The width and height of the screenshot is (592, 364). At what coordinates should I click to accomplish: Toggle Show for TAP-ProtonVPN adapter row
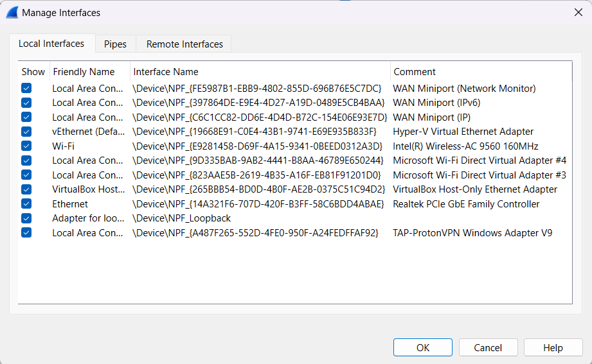26,233
